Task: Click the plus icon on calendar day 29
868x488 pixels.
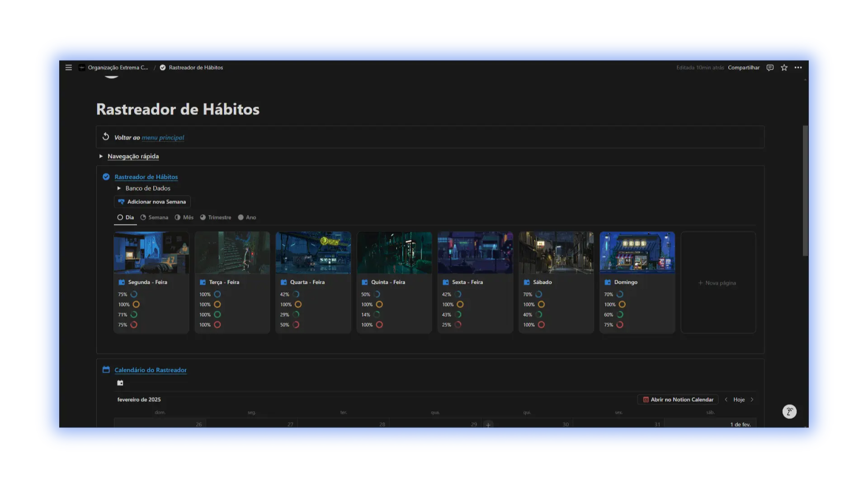Action: pyautogui.click(x=488, y=425)
